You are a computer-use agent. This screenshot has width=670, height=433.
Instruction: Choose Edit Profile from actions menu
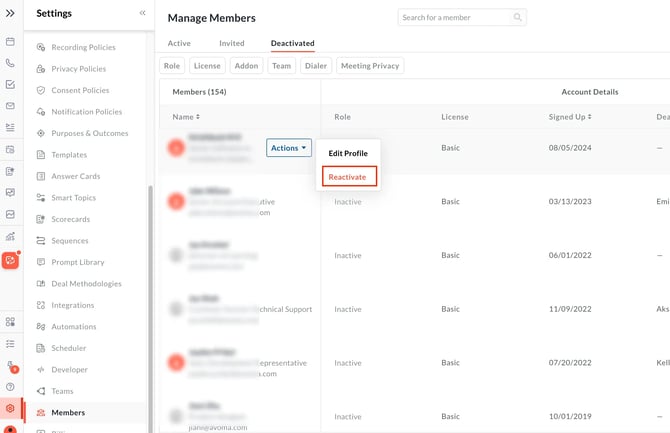click(x=348, y=153)
